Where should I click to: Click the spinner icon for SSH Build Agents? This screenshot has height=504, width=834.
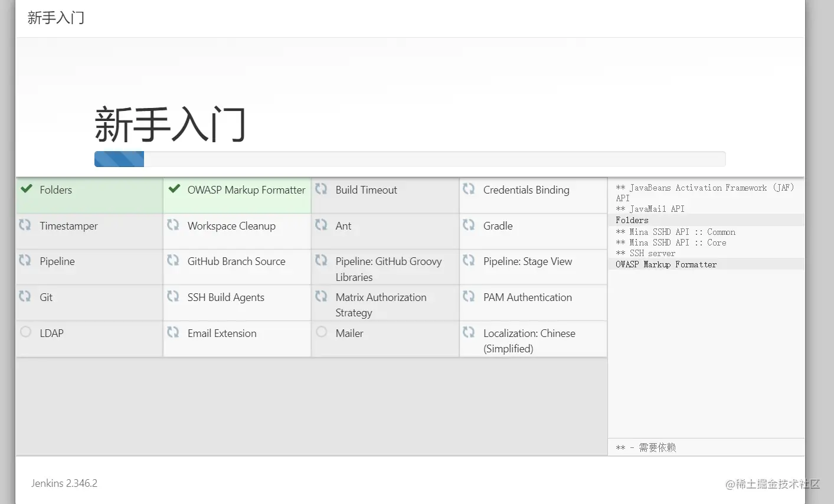(x=173, y=296)
